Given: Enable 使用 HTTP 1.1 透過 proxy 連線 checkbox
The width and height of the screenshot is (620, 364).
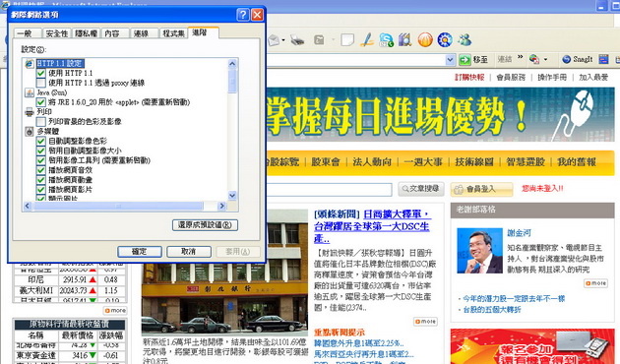Looking at the screenshot, I should pos(40,83).
